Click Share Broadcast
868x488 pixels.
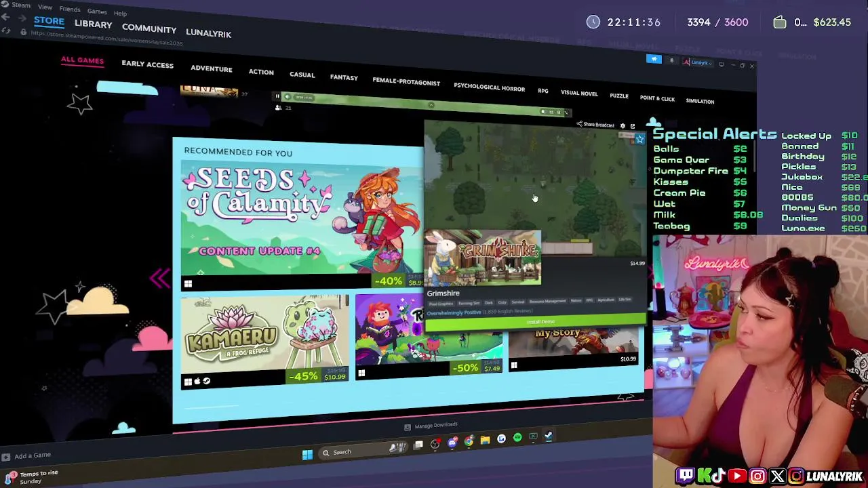[595, 125]
